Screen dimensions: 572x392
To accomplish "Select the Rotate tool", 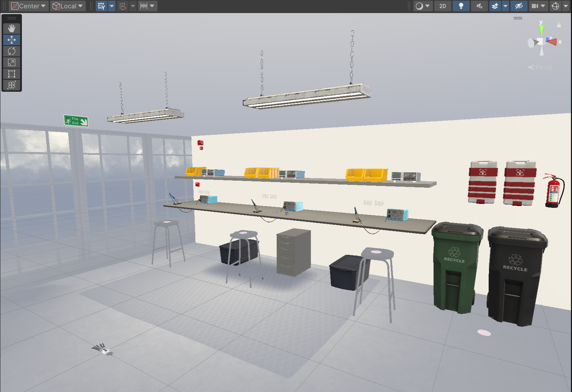I will click(12, 51).
